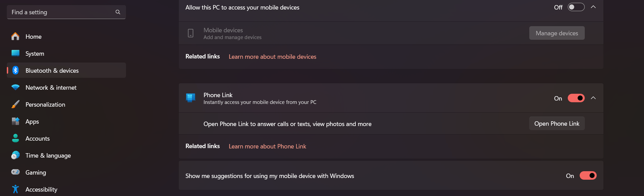The height and width of the screenshot is (196, 644).
Task: Select the Gaming Xbox icon
Action: (x=15, y=172)
